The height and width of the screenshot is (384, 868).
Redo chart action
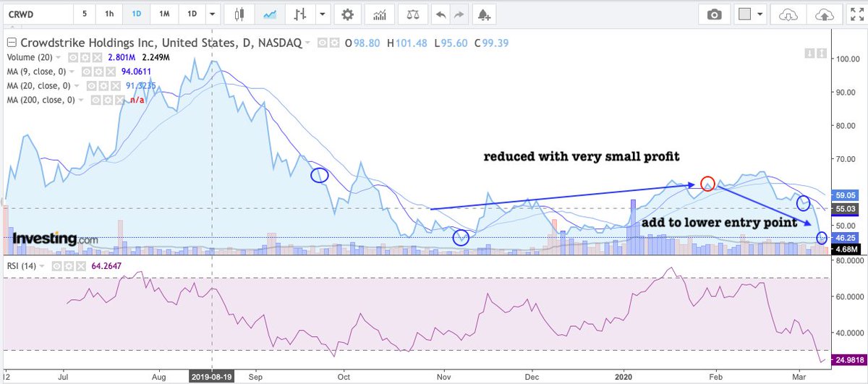click(x=459, y=14)
